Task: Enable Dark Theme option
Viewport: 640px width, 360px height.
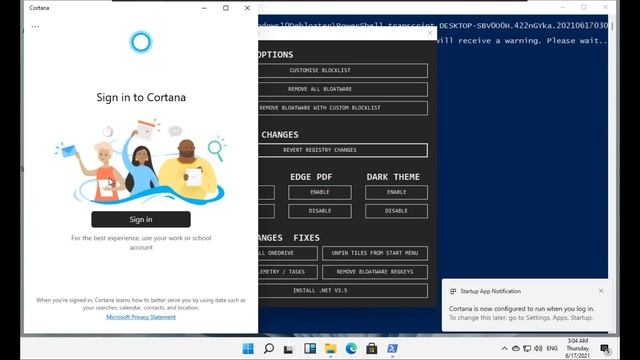Action: coord(396,192)
